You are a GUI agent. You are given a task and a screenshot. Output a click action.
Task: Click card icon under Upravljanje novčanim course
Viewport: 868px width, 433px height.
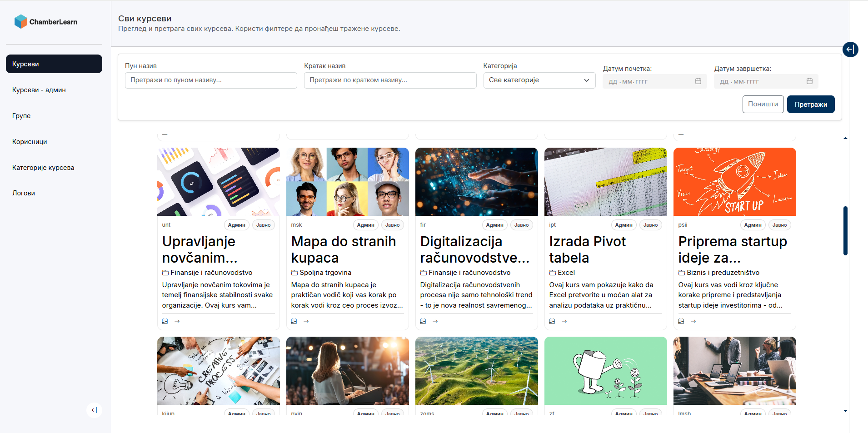point(165,321)
